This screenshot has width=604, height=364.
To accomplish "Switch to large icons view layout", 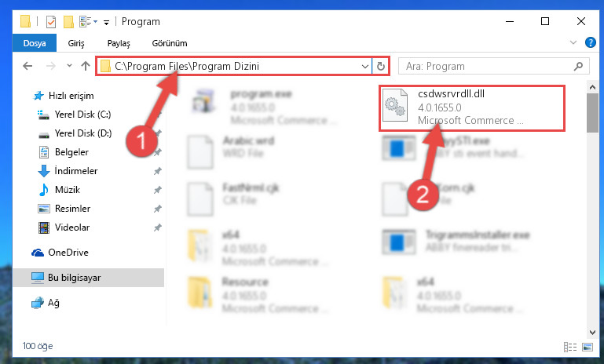I will (x=588, y=347).
